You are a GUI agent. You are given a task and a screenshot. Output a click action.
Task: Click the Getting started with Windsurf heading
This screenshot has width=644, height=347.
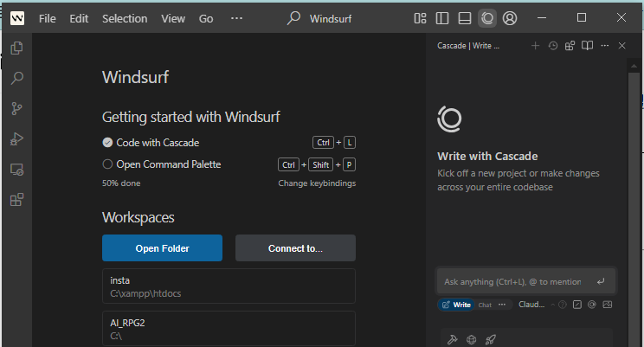[x=191, y=117]
